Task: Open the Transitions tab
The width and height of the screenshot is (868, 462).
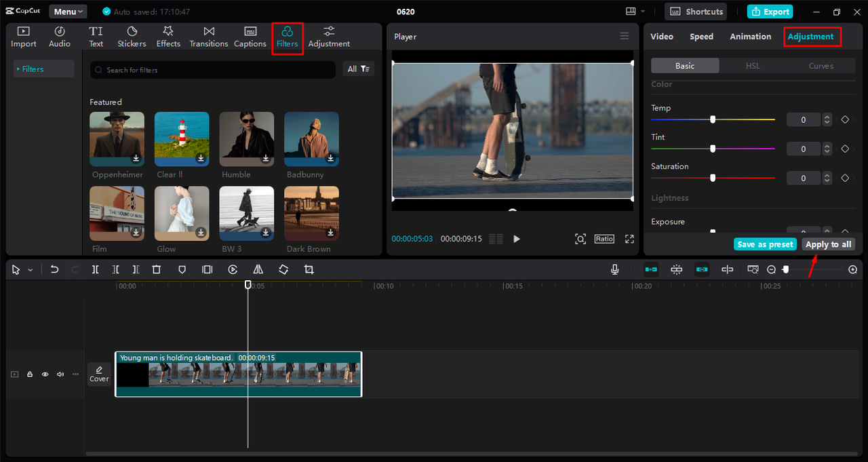Action: tap(209, 37)
